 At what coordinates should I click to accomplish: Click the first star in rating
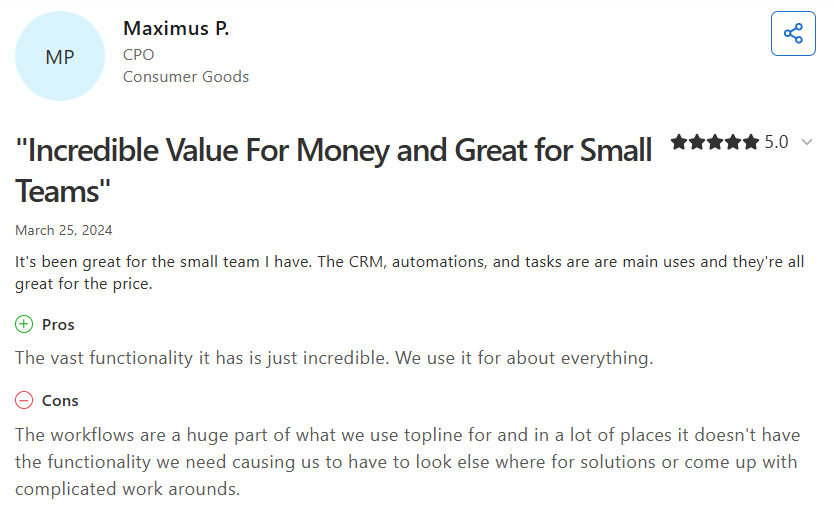[x=679, y=142]
